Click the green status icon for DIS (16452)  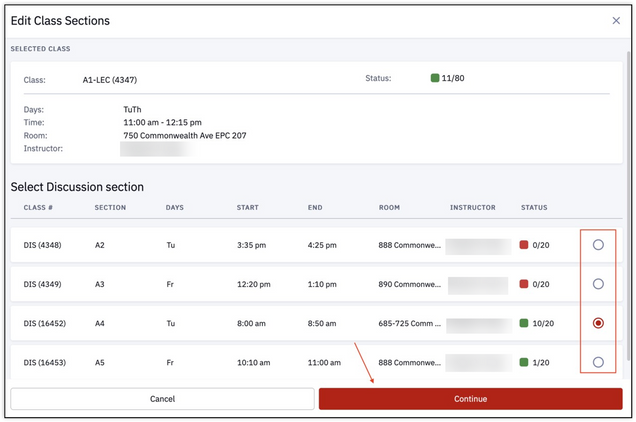click(524, 323)
